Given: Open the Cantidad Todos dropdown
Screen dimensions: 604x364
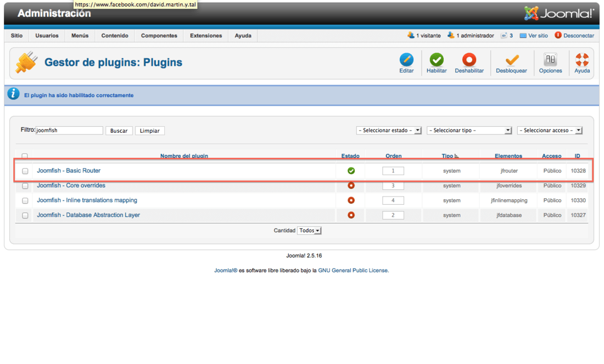Looking at the screenshot, I should tap(309, 231).
